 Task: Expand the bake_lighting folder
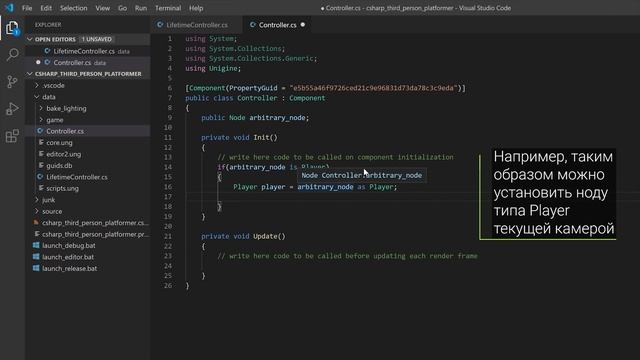66,108
